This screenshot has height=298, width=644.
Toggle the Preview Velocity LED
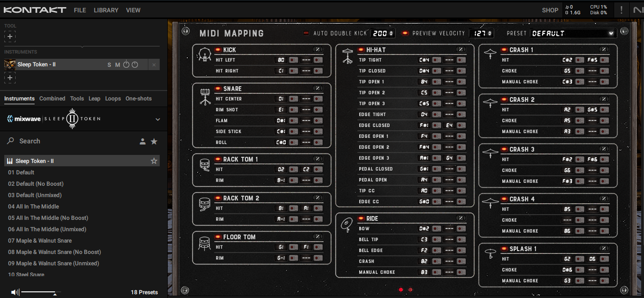(x=405, y=33)
